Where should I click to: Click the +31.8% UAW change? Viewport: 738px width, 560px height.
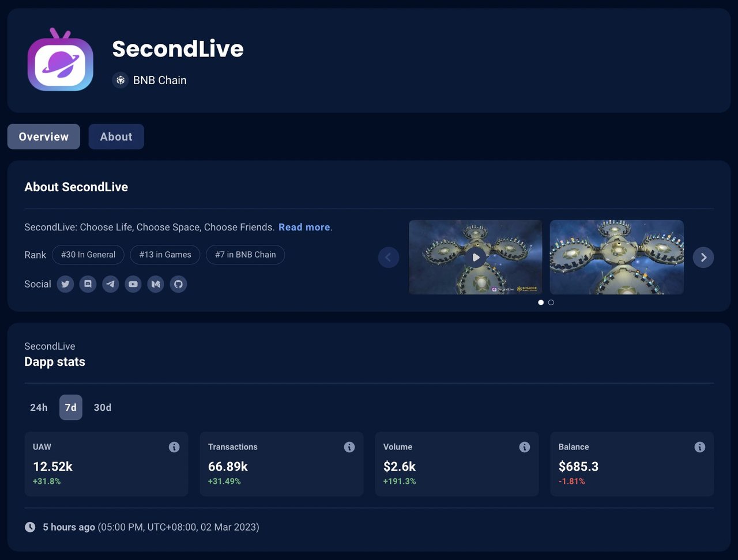pos(47,481)
